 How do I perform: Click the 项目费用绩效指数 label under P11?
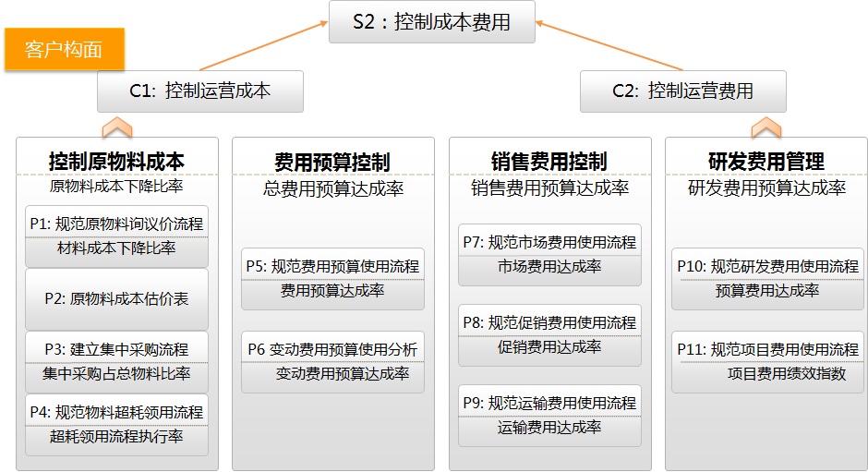[x=786, y=374]
